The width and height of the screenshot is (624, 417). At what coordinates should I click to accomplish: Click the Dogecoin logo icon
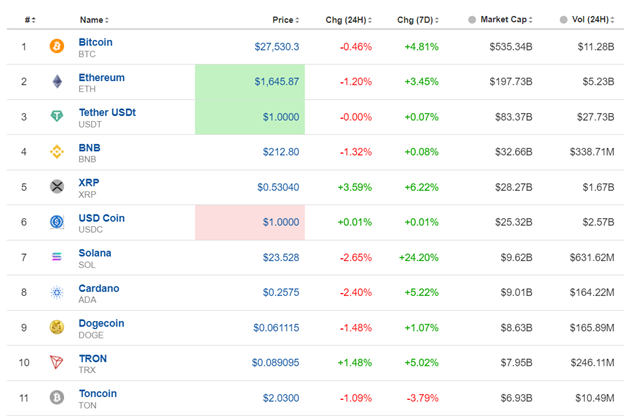coord(56,327)
